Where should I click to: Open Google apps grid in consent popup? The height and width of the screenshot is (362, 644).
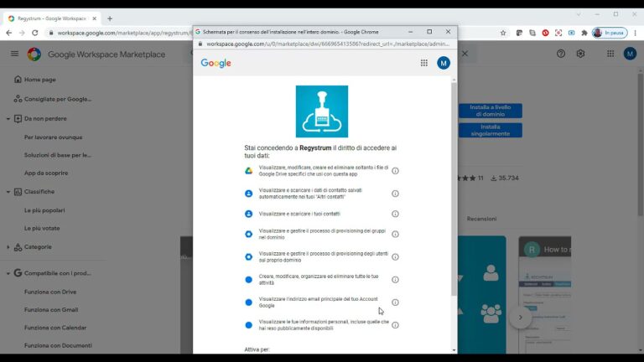click(423, 63)
